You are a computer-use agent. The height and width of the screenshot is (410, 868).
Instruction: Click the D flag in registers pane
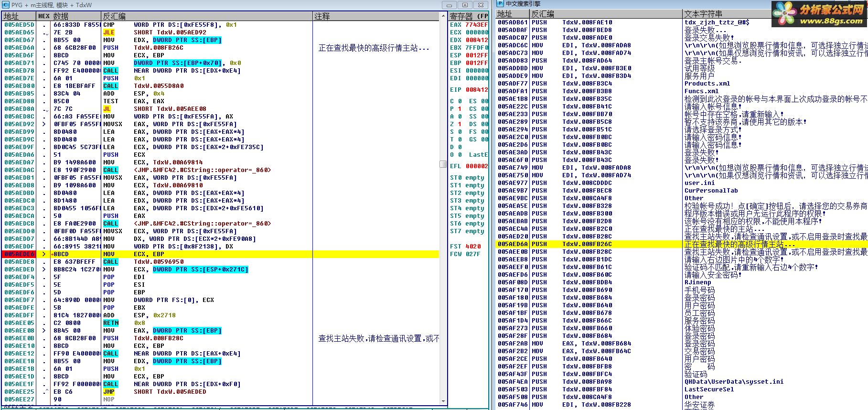point(456,147)
